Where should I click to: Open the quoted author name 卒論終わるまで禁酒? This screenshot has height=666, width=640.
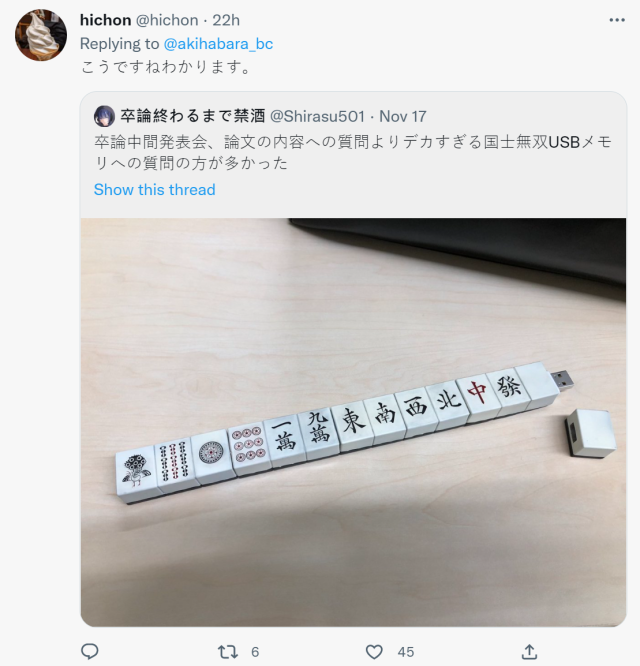coord(193,116)
